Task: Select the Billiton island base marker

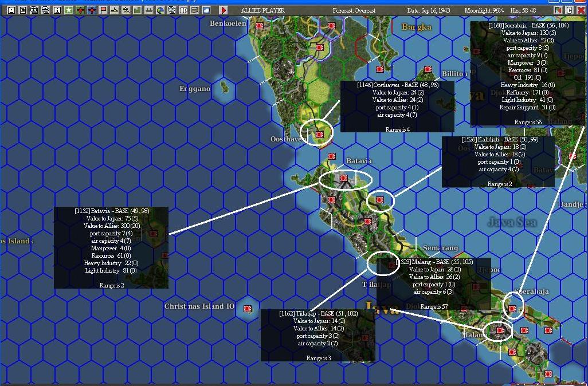Action: point(428,69)
